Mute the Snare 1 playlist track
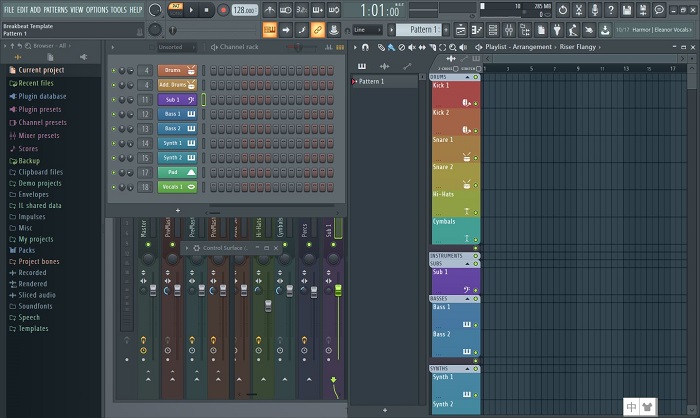This screenshot has height=418, width=700. coord(475,158)
